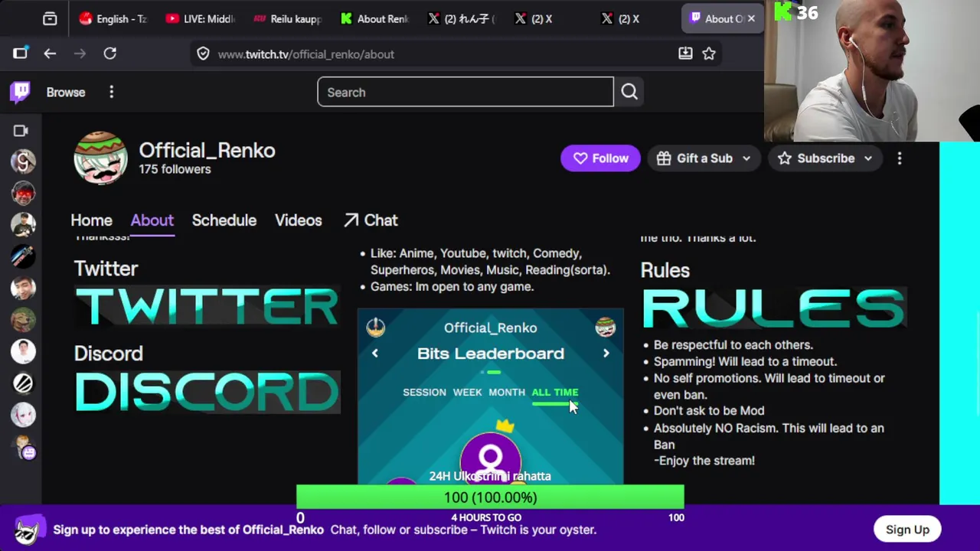Open the Videos tab
The height and width of the screenshot is (551, 980).
299,220
